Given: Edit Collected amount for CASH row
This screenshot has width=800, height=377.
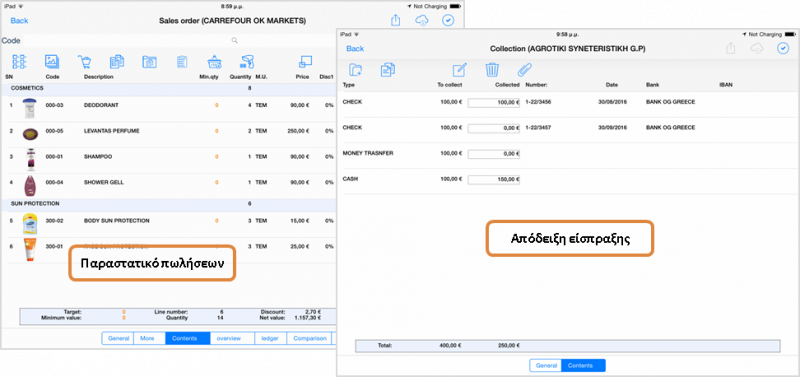Looking at the screenshot, I should click(x=494, y=180).
